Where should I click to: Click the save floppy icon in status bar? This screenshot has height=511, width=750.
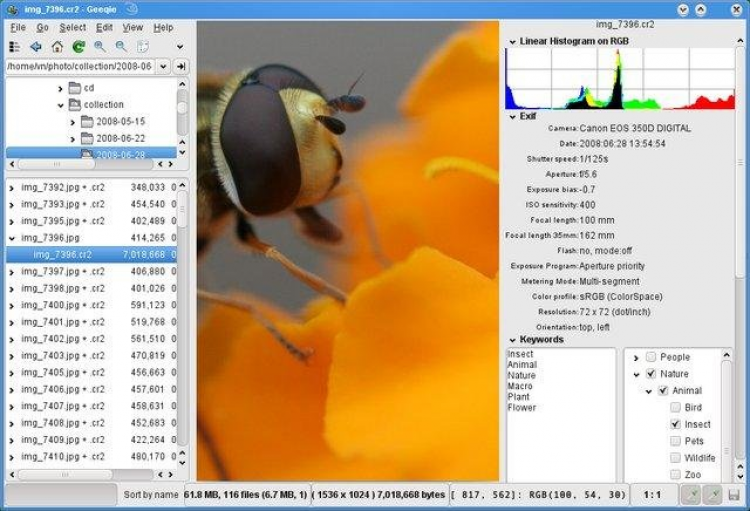pyautogui.click(x=733, y=495)
